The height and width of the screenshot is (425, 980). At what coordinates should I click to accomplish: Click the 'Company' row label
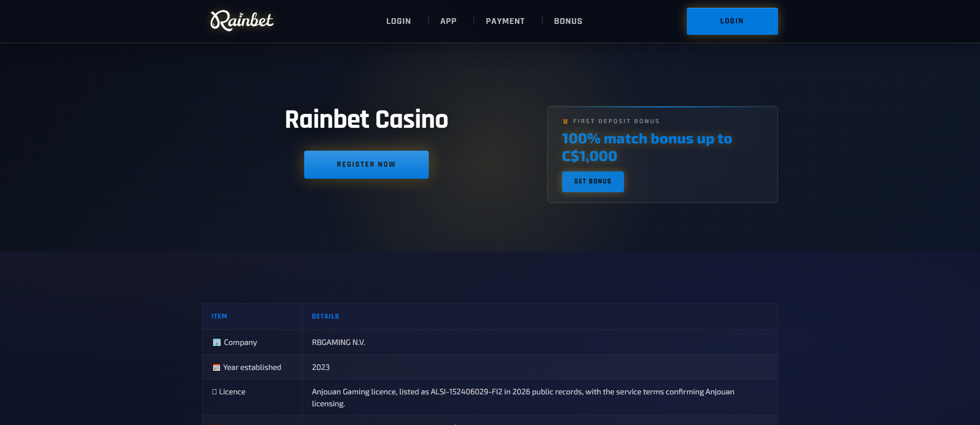(x=240, y=342)
